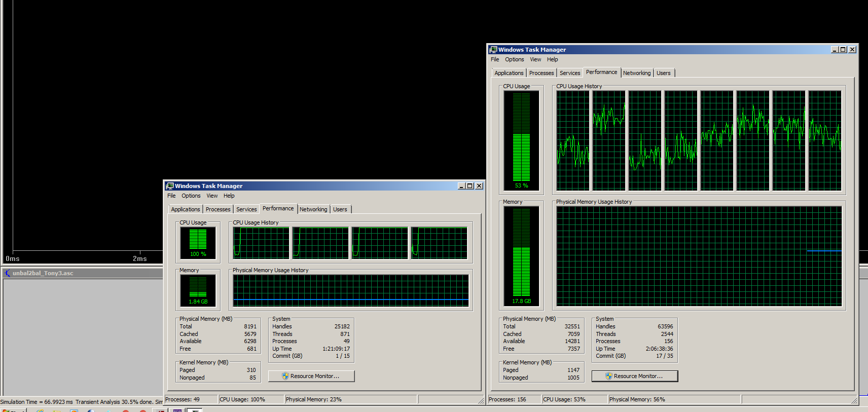Click the larger Task Manager title bar icon
The image size is (868, 412).
tap(493, 50)
